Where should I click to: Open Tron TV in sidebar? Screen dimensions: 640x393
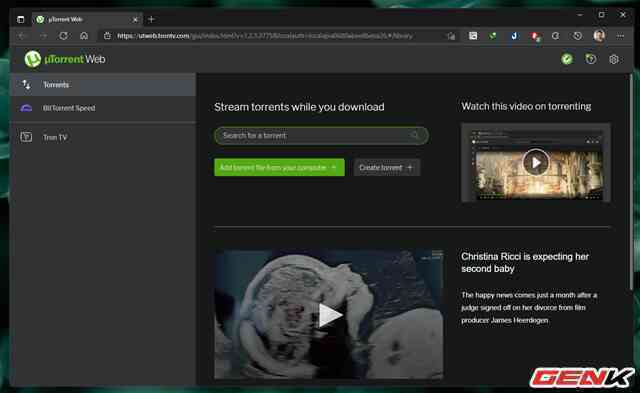pyautogui.click(x=103, y=137)
